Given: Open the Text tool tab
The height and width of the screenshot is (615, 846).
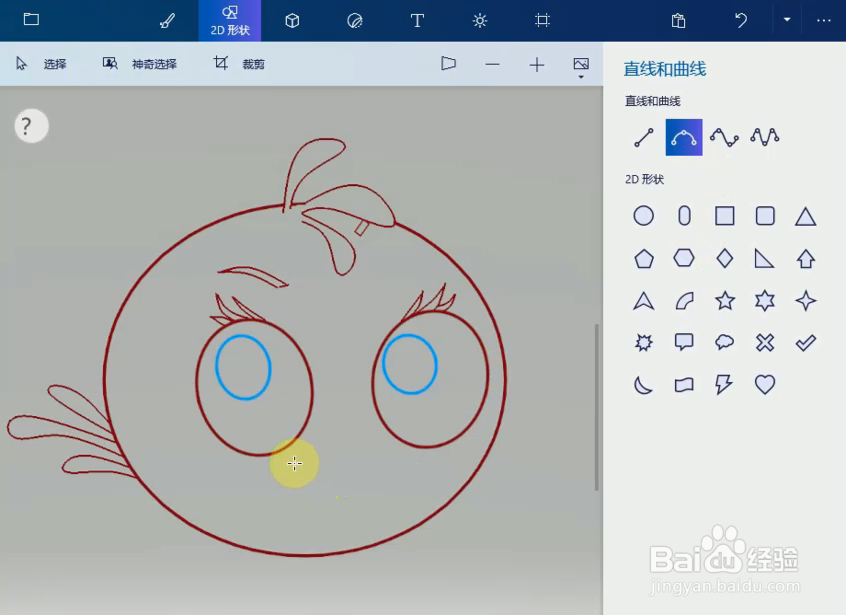Looking at the screenshot, I should point(417,20).
